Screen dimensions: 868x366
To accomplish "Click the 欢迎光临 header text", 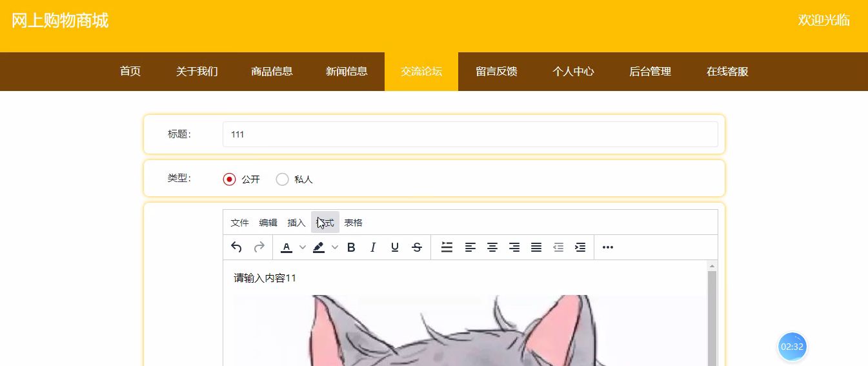I will [824, 20].
